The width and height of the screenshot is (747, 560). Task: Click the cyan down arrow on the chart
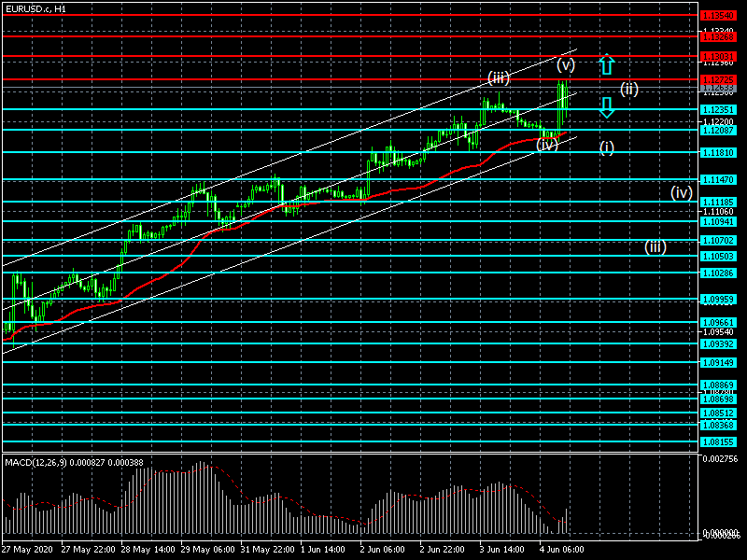point(606,107)
